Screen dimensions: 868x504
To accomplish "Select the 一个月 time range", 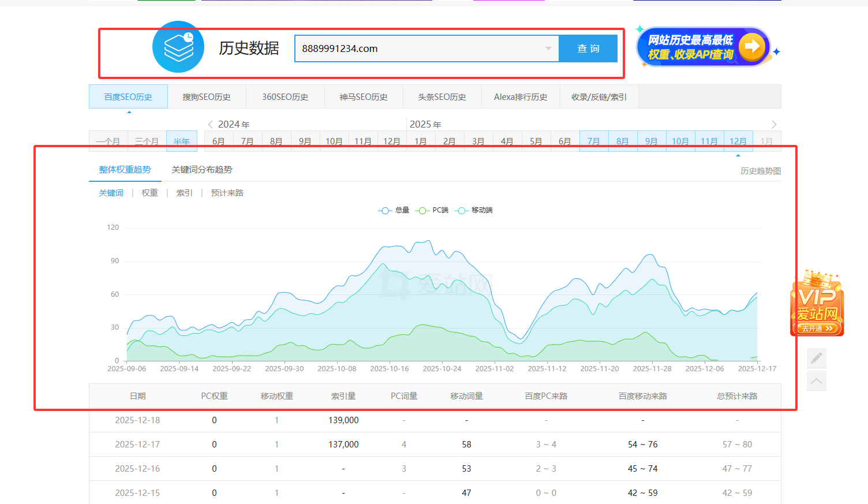I will (x=108, y=141).
